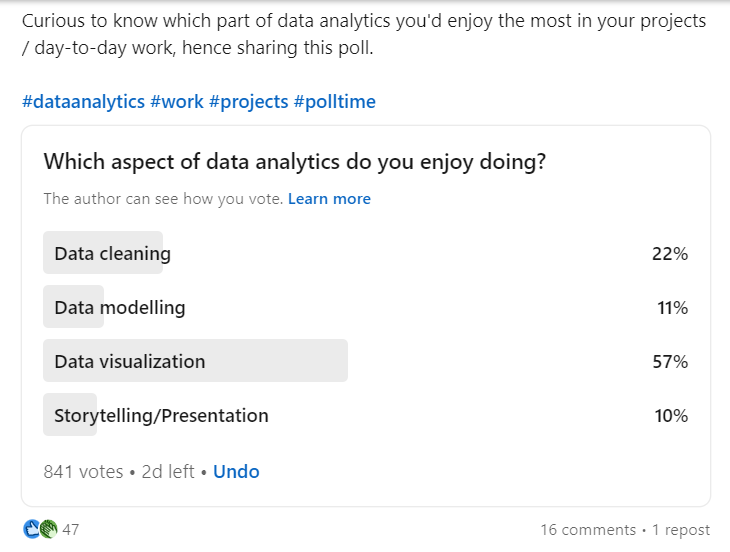This screenshot has height=552, width=730.
Task: Open the #dataanalytics hashtag
Action: click(x=83, y=102)
